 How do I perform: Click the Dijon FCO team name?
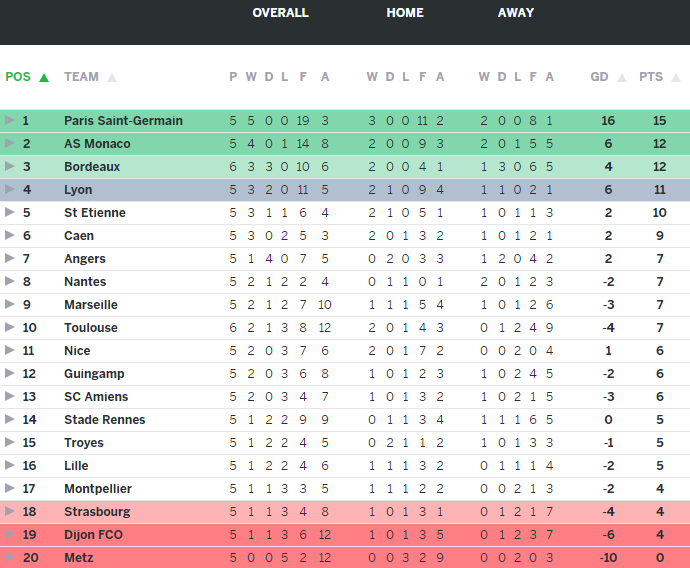pos(93,534)
